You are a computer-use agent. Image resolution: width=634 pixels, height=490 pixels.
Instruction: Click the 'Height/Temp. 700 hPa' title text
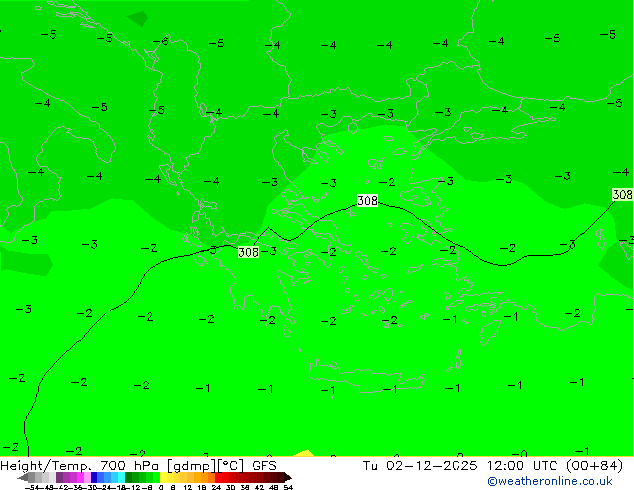80,466
